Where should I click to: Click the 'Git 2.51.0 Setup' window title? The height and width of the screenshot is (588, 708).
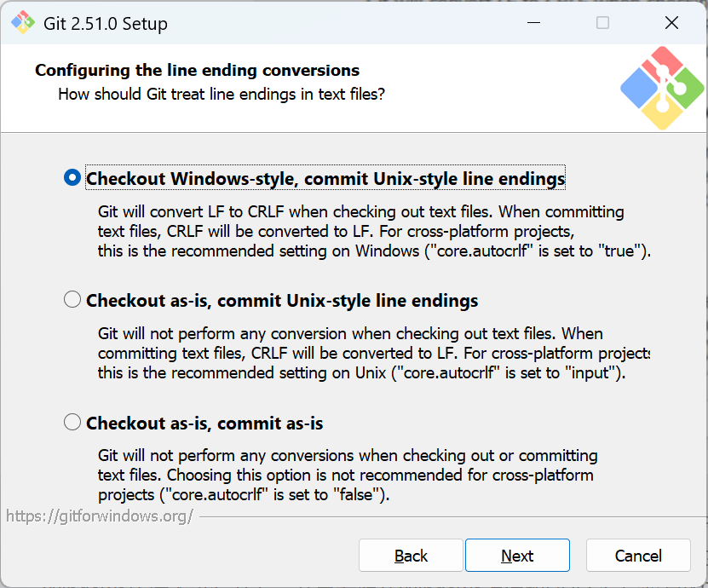(x=106, y=23)
